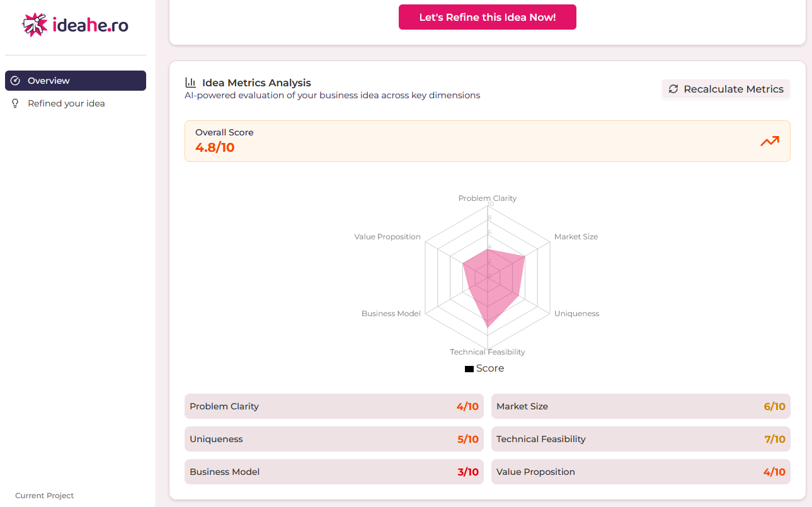The width and height of the screenshot is (812, 507).
Task: Select the check circle icon beside Overview
Action: (x=14, y=81)
